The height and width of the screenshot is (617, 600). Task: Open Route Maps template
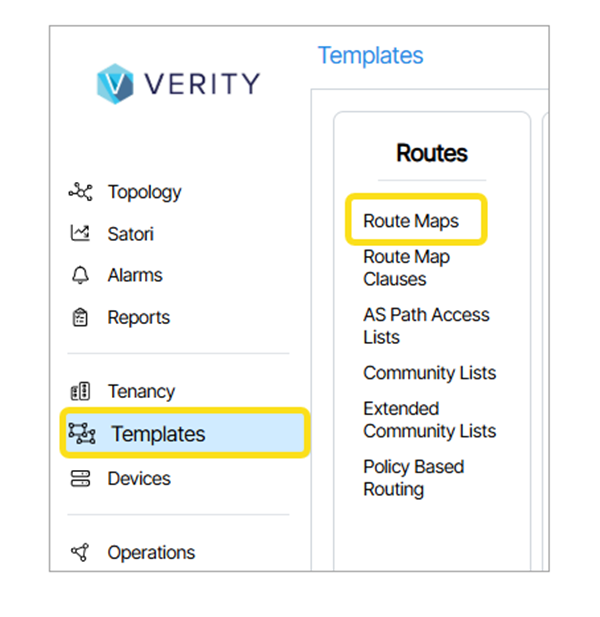coord(411,221)
